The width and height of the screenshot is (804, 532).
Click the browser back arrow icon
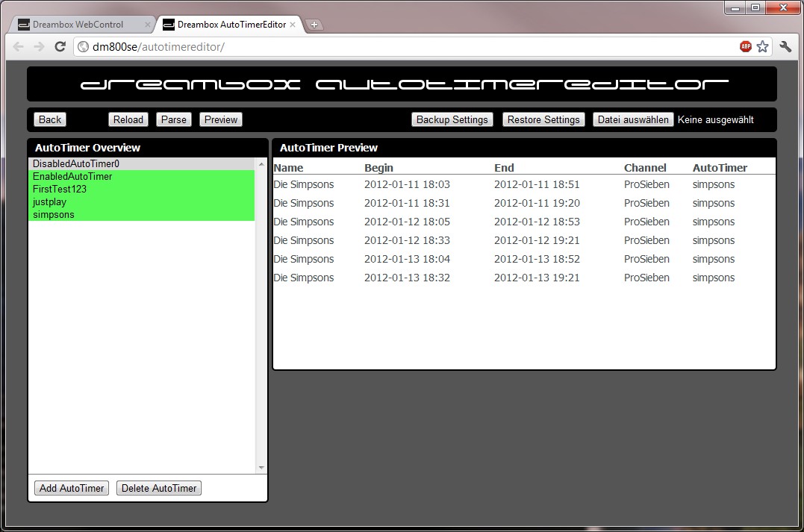tap(19, 47)
